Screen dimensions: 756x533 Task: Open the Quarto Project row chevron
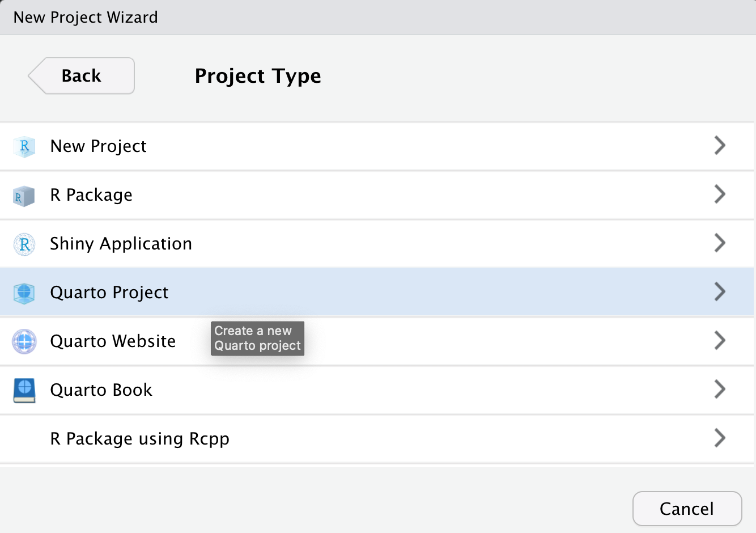(720, 292)
